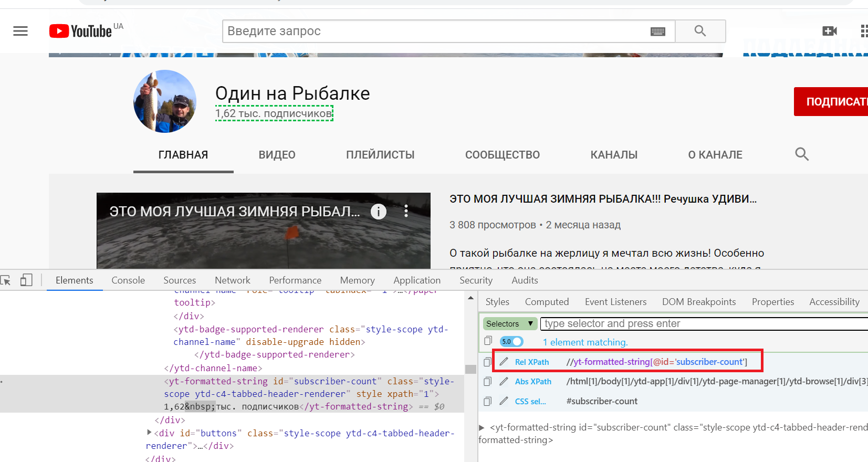The image size is (868, 462).
Task: Select the КАНАЛЫ channel tab
Action: (614, 155)
